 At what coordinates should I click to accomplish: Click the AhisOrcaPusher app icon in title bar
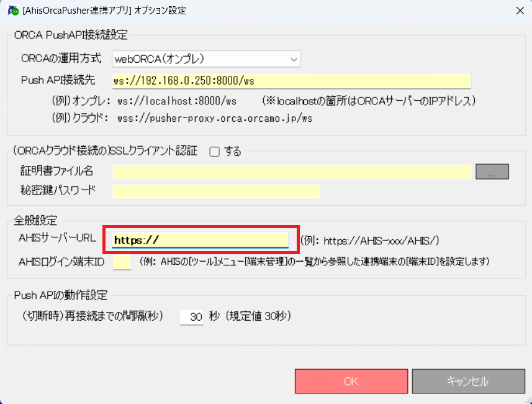pos(11,10)
